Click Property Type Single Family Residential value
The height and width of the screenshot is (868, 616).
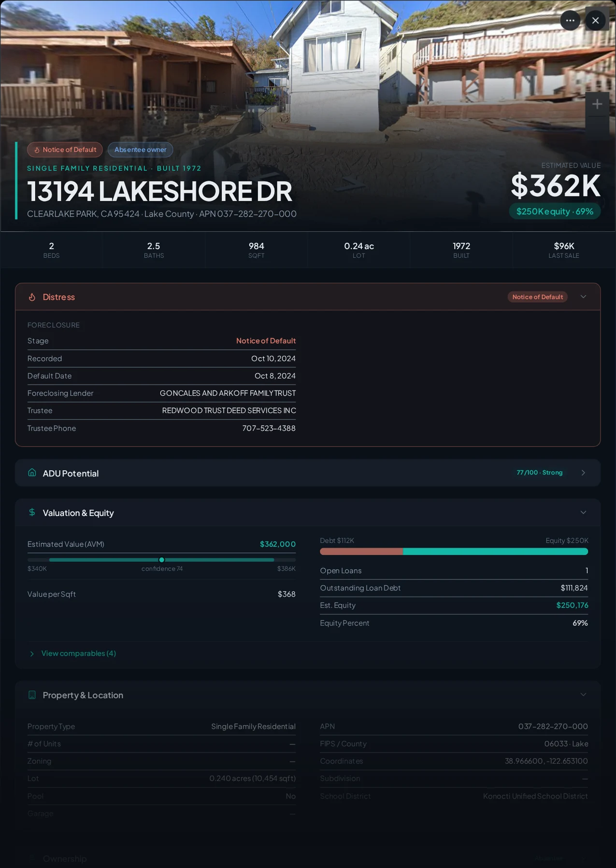coord(253,727)
